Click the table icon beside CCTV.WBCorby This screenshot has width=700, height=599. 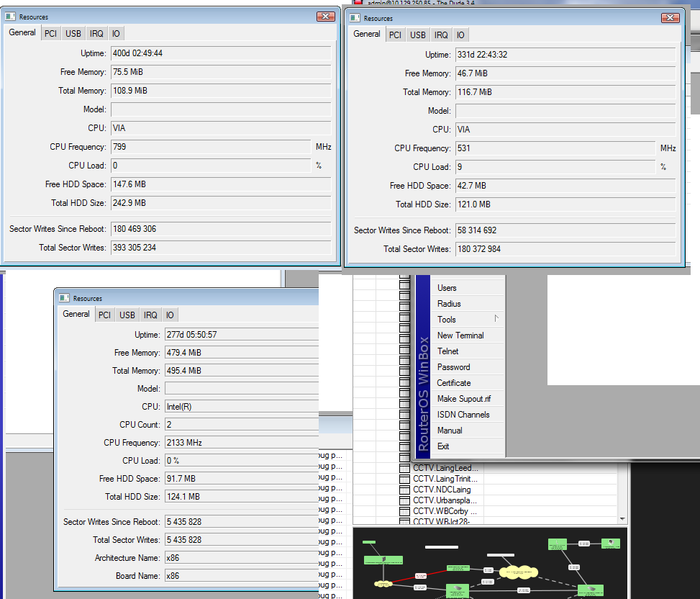tap(404, 511)
